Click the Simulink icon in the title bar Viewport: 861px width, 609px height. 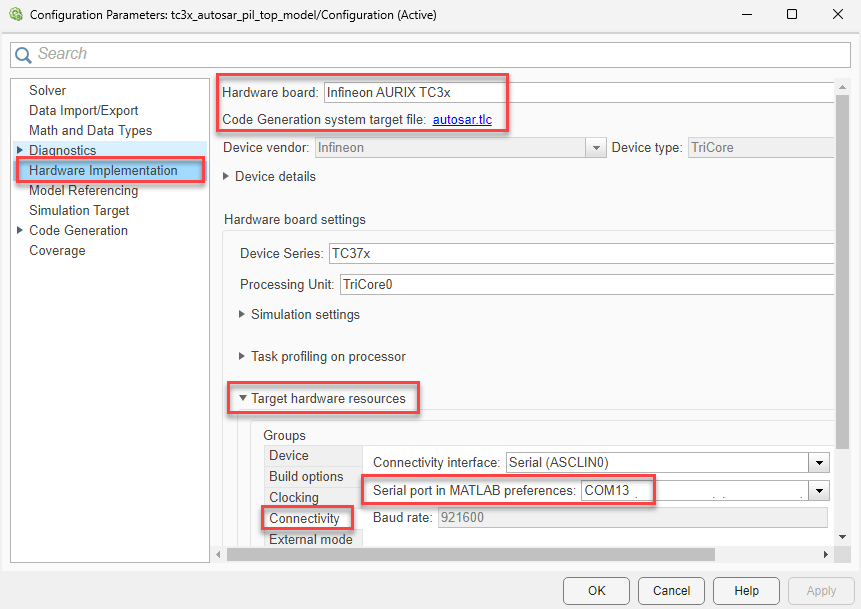14,14
